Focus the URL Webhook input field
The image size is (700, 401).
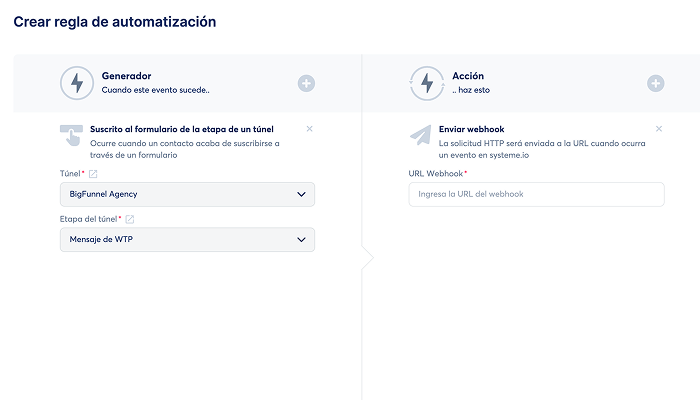point(536,194)
